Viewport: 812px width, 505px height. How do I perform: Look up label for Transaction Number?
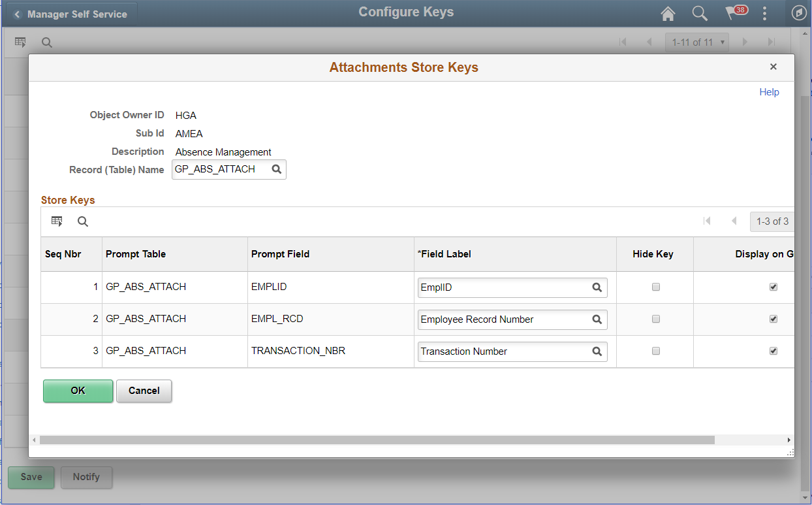(597, 351)
